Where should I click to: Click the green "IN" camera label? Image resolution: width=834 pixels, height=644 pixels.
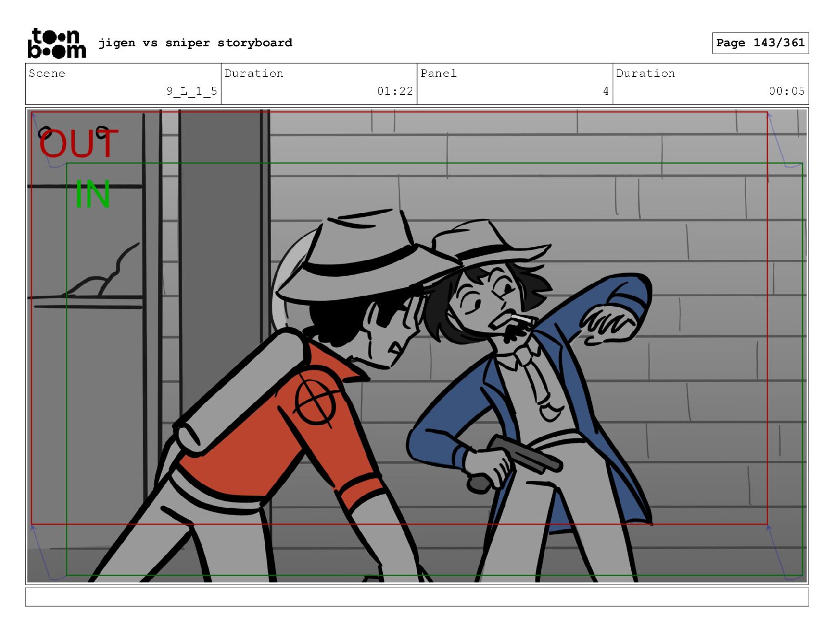93,194
